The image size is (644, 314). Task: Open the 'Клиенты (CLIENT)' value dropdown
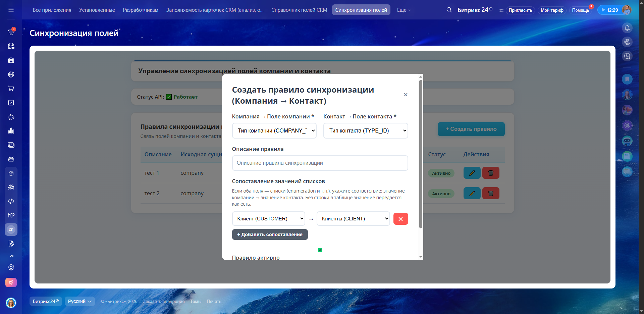[x=353, y=218]
